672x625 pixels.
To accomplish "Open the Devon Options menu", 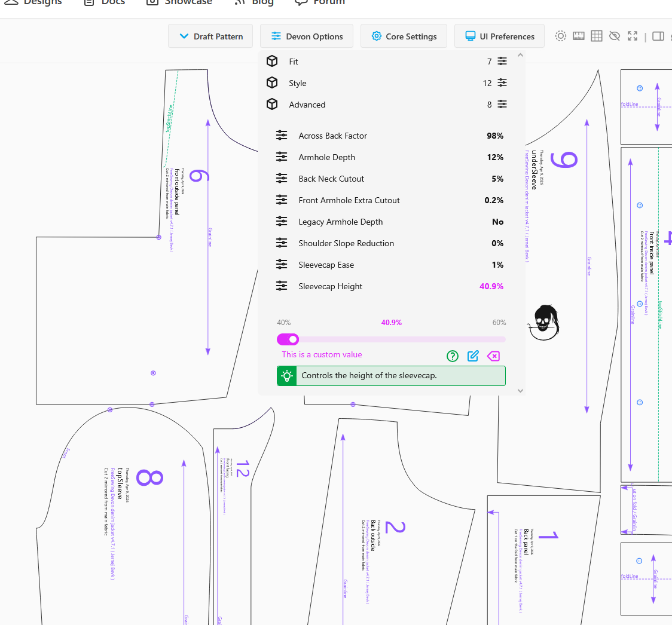I will (x=307, y=36).
